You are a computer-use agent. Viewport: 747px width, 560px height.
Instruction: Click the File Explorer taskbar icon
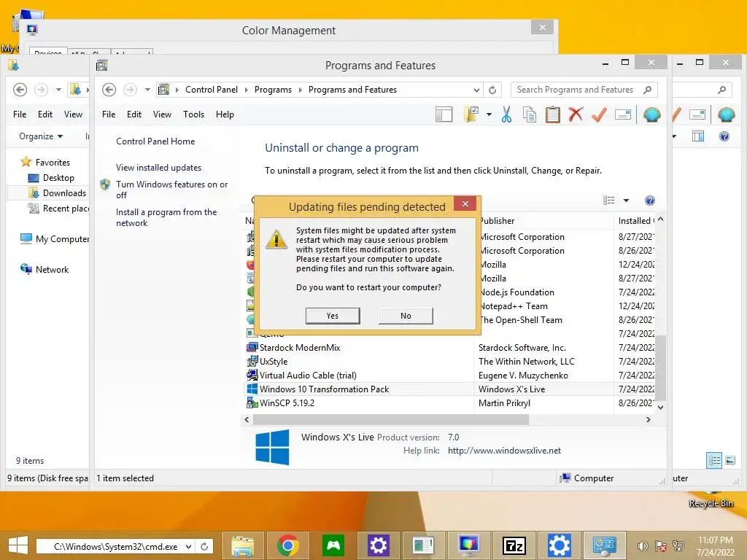[243, 545]
